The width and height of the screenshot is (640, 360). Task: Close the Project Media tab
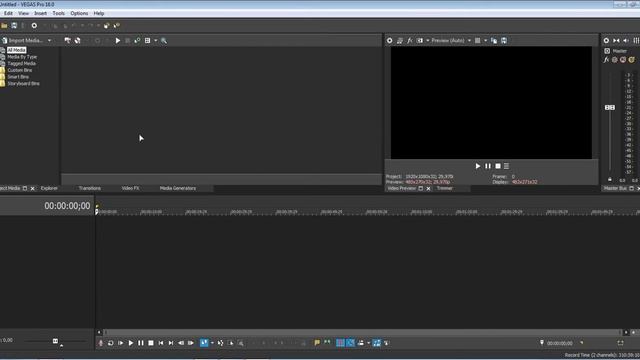[x=33, y=189]
